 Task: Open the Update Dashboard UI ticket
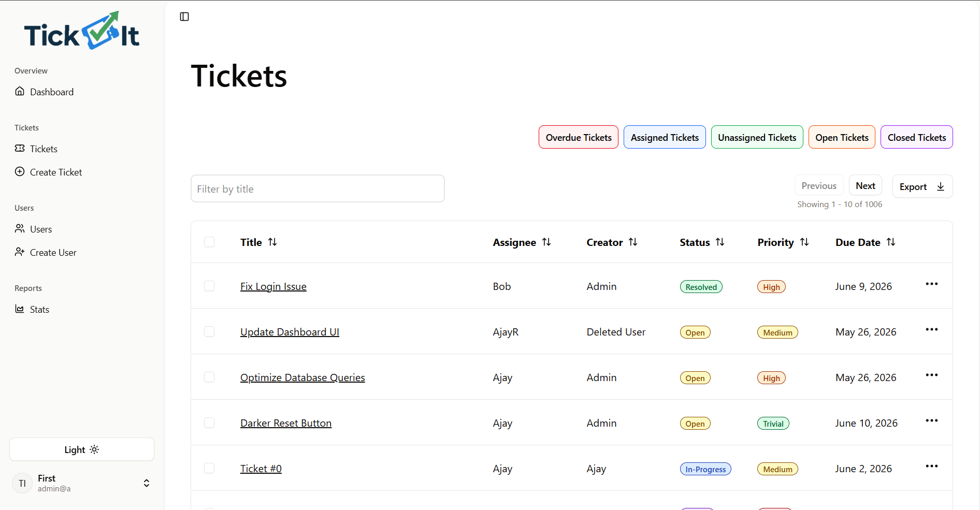pos(290,332)
